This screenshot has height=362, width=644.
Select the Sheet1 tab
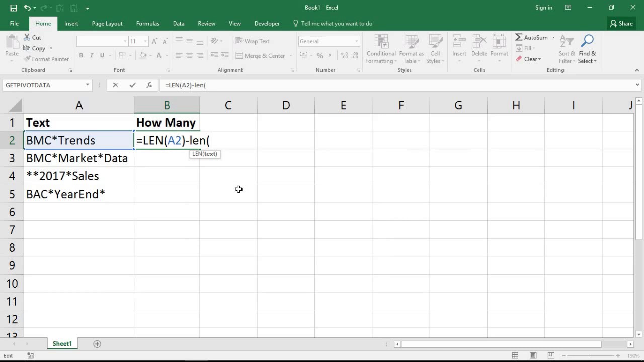[x=62, y=344]
